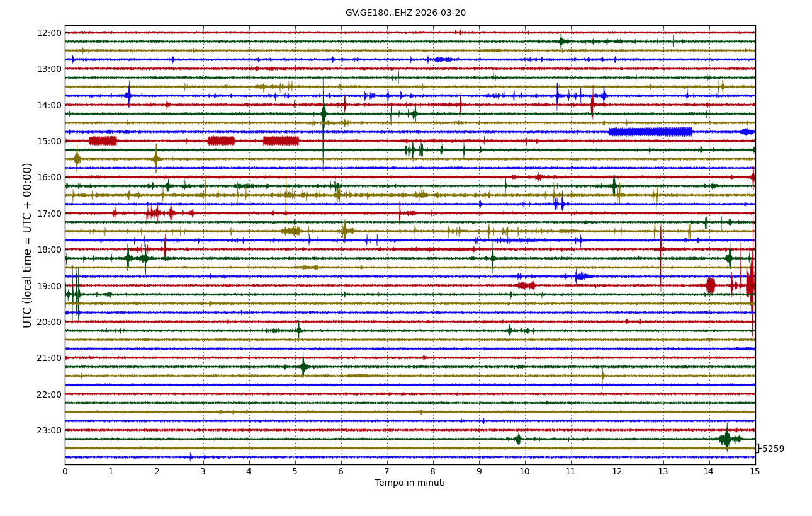Select the 23:00 time tick label

click(x=50, y=430)
